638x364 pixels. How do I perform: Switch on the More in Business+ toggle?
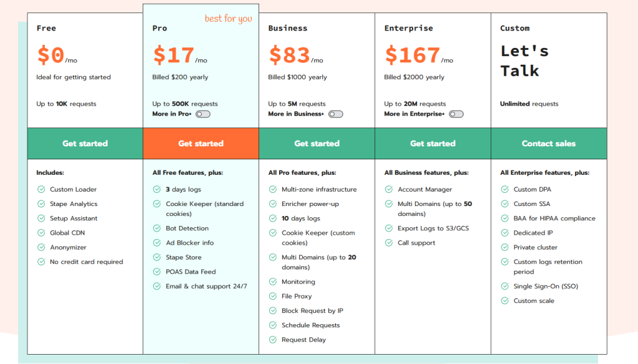tap(336, 114)
